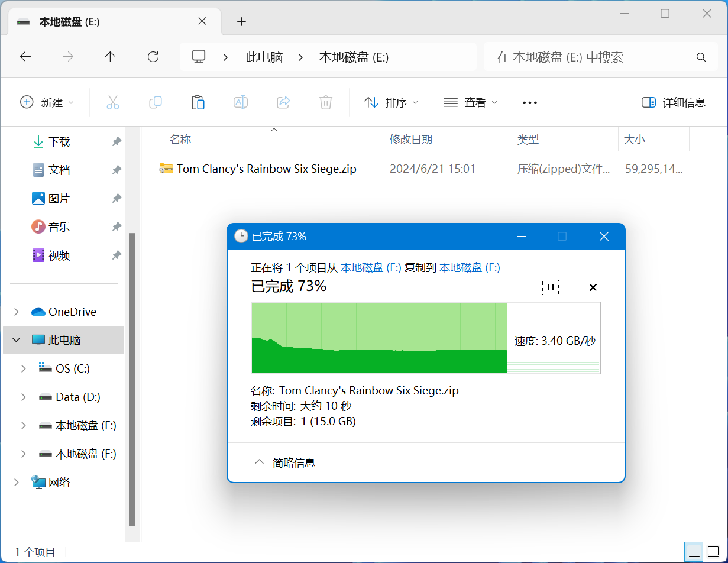Viewport: 728px width, 563px height.
Task: Open the See more (...) menu
Action: [x=529, y=102]
